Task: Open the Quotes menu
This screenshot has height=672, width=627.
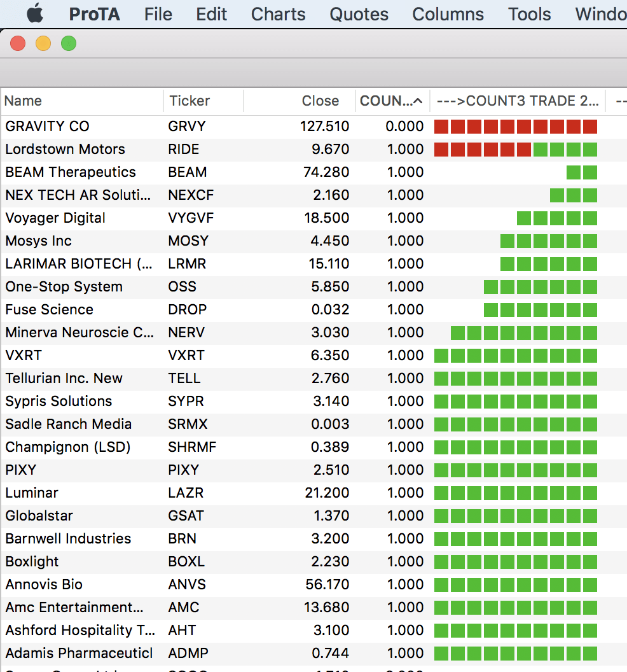Action: click(x=359, y=14)
